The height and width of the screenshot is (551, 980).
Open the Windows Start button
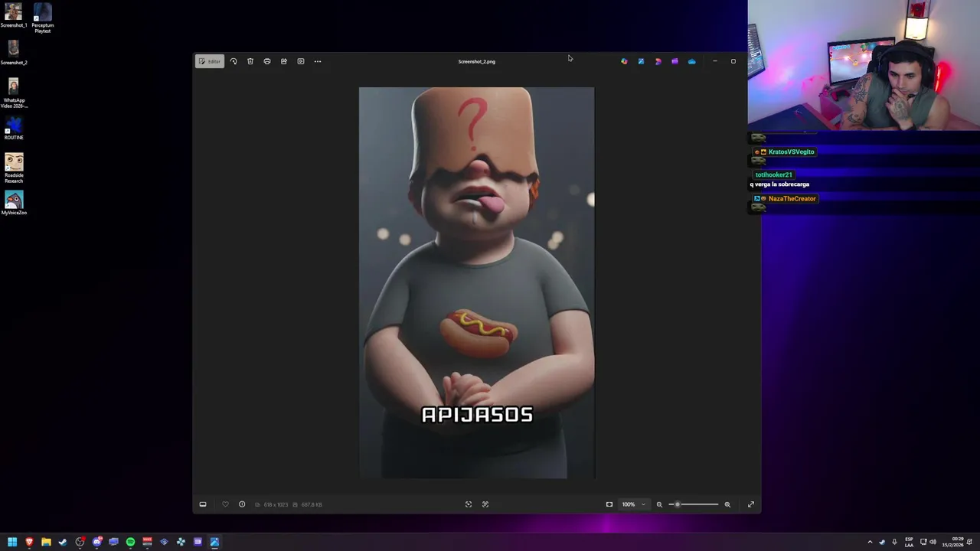pos(12,542)
